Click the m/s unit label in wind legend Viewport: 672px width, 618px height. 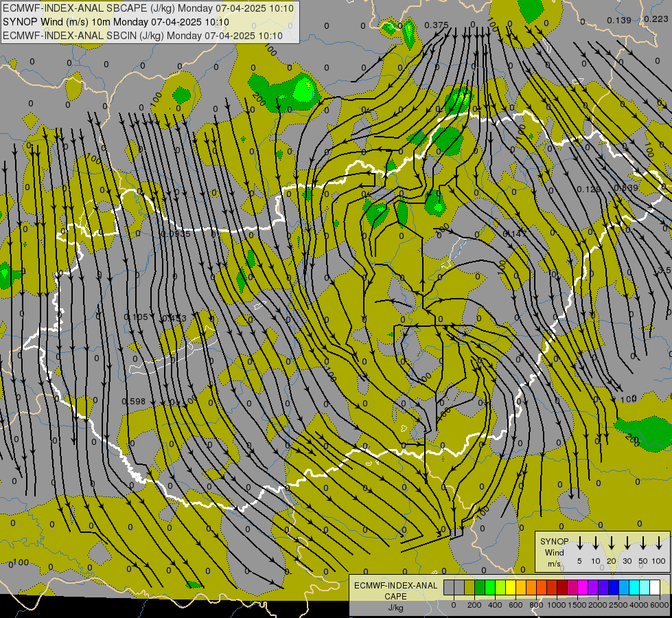pyautogui.click(x=554, y=564)
